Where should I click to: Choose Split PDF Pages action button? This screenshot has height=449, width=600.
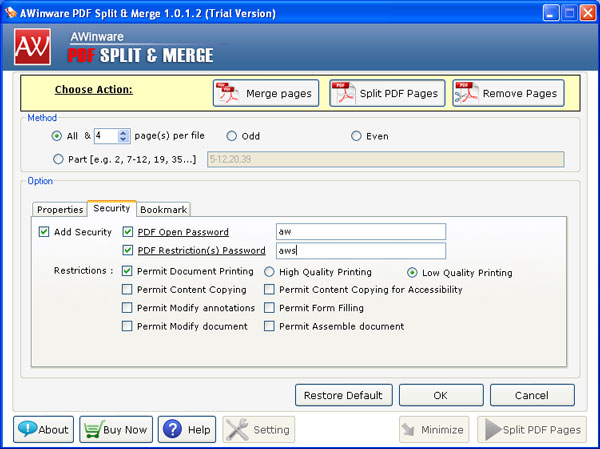coord(387,93)
